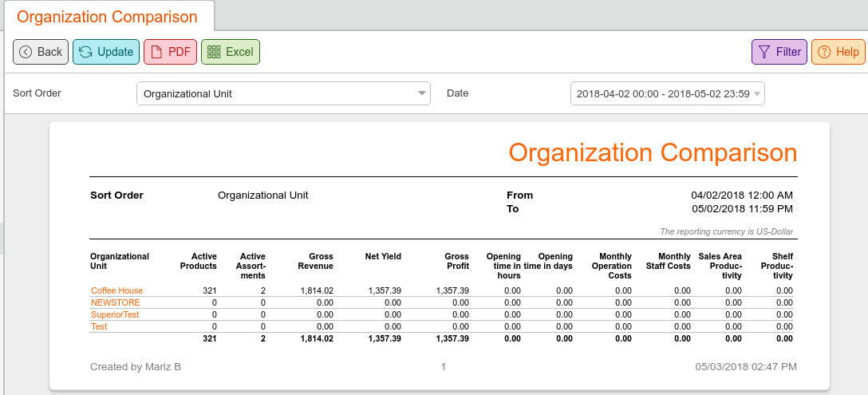Click the To date 05/02/2018 11:59 PM
Viewport: 868px width, 395px height.
point(742,209)
